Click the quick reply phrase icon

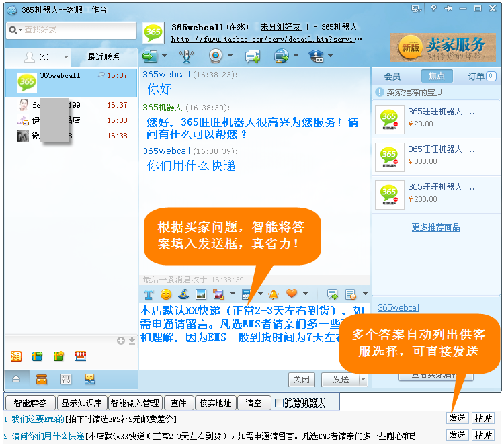(x=333, y=294)
